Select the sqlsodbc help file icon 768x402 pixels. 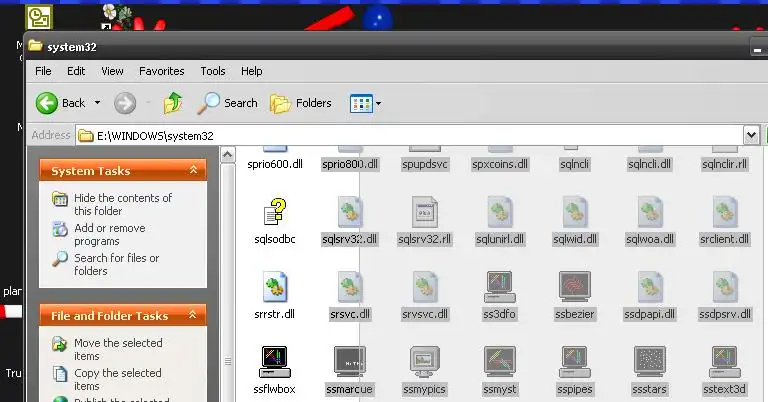pos(275,212)
